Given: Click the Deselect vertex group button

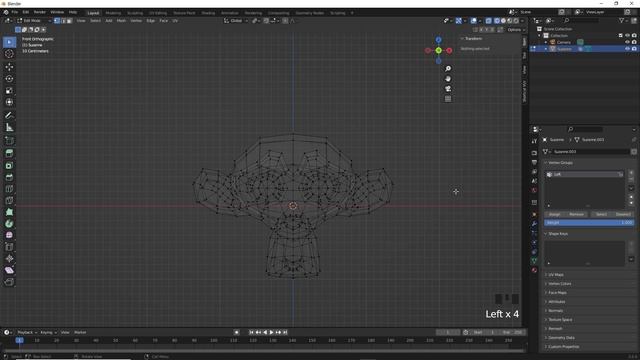Looking at the screenshot, I should coord(623,214).
